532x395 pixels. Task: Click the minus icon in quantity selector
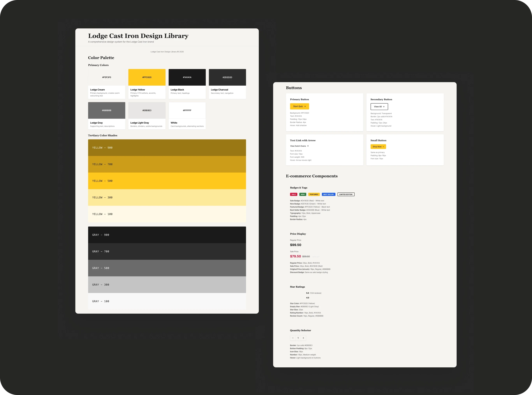click(293, 338)
